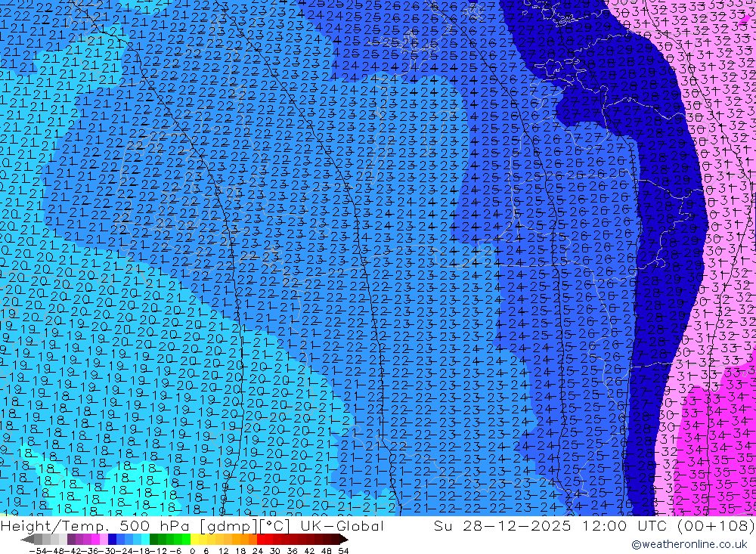Click the '-54' label on the color scale
The image size is (756, 554).
tap(38, 551)
